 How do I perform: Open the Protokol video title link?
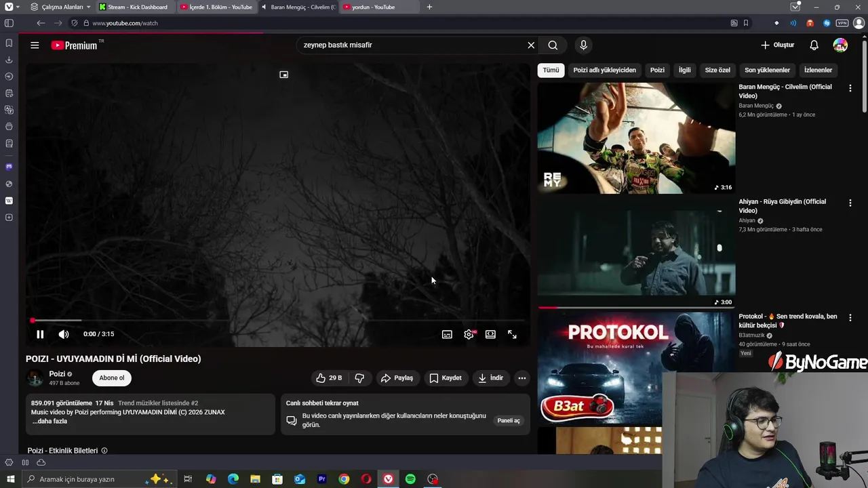coord(788,321)
